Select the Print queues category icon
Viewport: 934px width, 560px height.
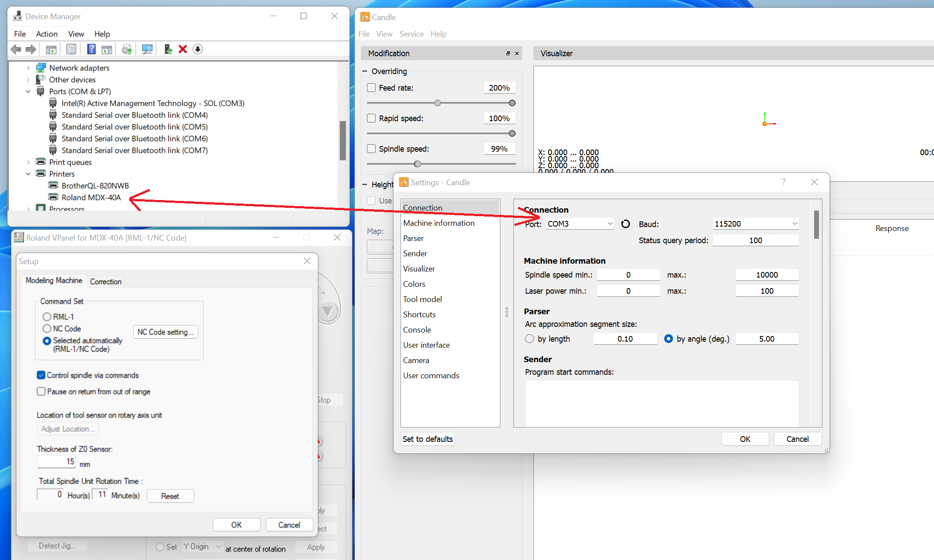(41, 162)
